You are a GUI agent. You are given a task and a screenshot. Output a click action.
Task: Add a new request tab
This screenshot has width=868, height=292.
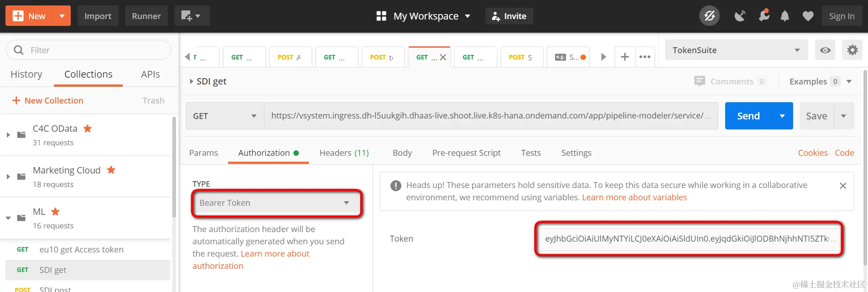point(624,57)
